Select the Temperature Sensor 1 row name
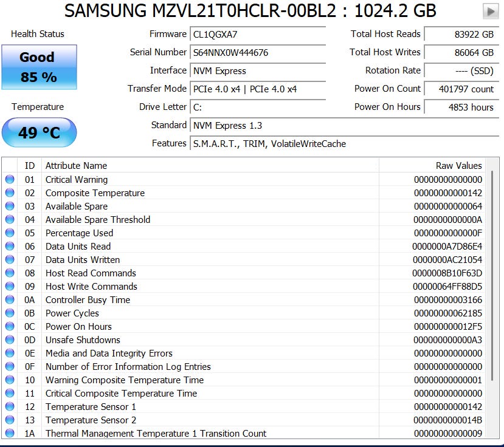The width and height of the screenshot is (504, 447). tap(91, 406)
